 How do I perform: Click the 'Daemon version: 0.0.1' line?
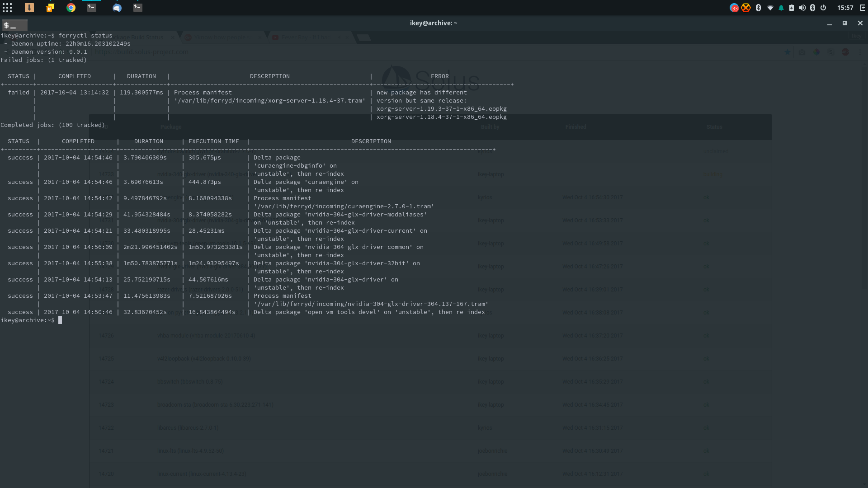pos(45,52)
